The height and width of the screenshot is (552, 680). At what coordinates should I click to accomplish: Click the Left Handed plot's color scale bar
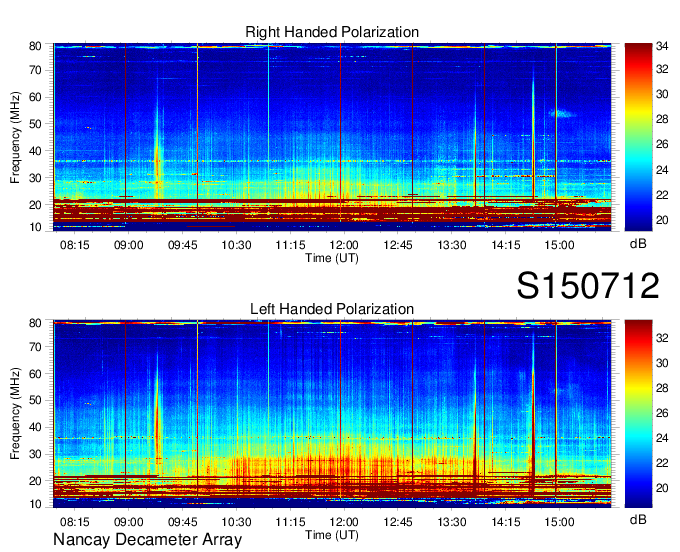[638, 414]
